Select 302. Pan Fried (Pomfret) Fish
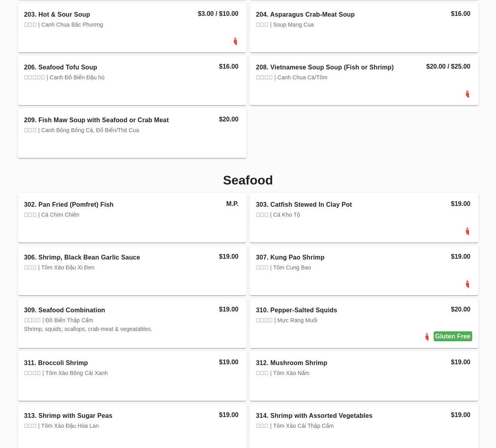Screen dimensions: 496x448 coord(69,205)
